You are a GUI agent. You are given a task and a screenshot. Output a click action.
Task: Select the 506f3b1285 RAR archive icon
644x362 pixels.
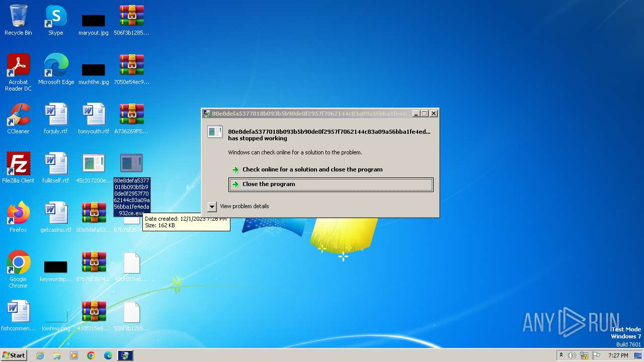pos(131,20)
